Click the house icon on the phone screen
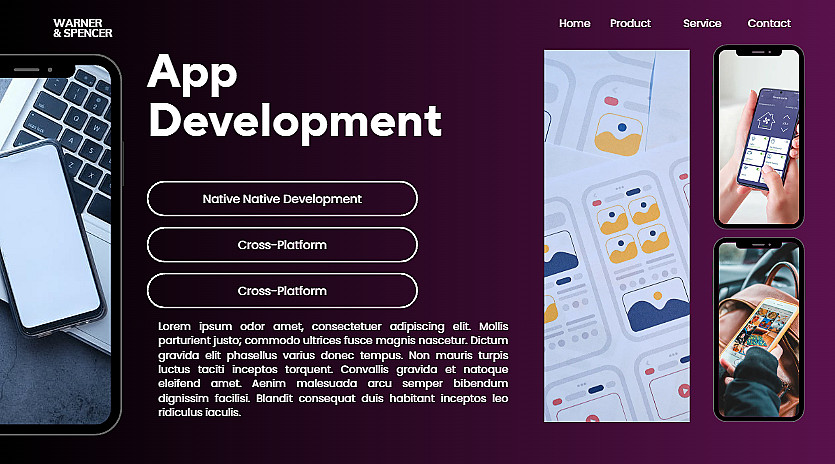Viewport: 835px width, 464px height. (766, 120)
